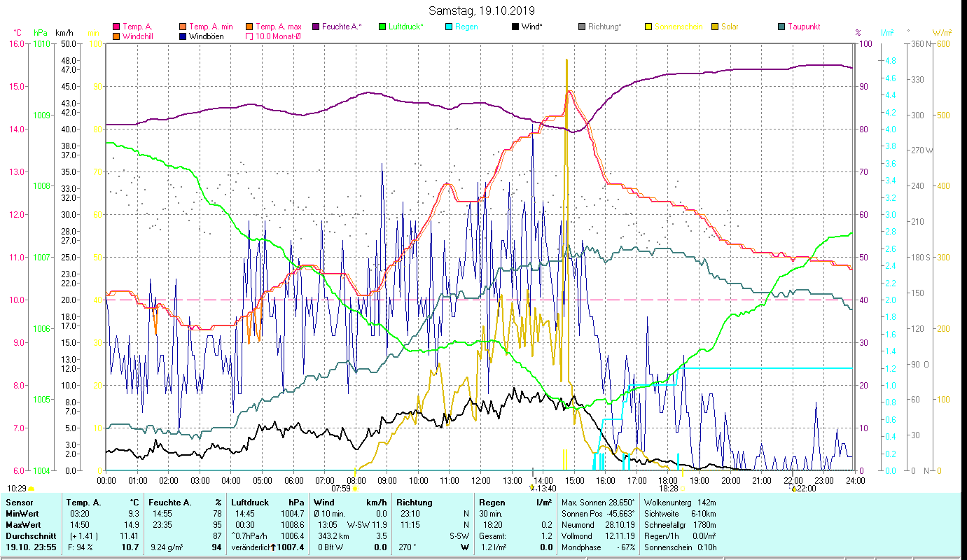Screen dimensions: 967x560
Task: Click the chart title 'Samstag, 19.10.2019'
Action: pos(481,10)
